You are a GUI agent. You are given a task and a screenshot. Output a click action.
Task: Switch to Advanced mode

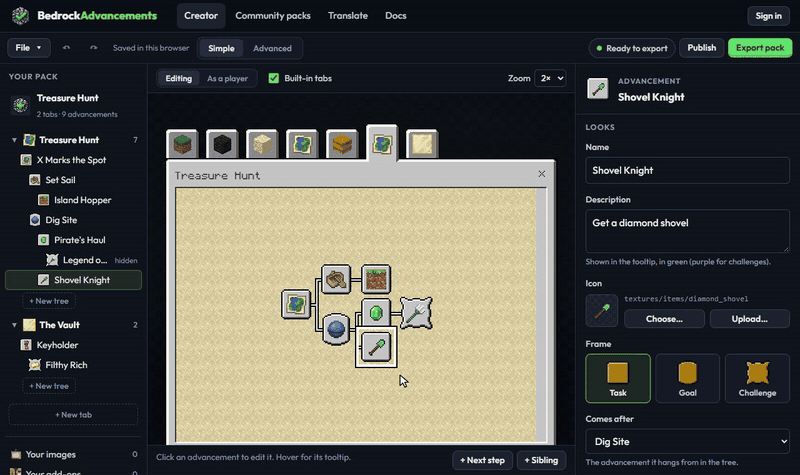tap(272, 48)
